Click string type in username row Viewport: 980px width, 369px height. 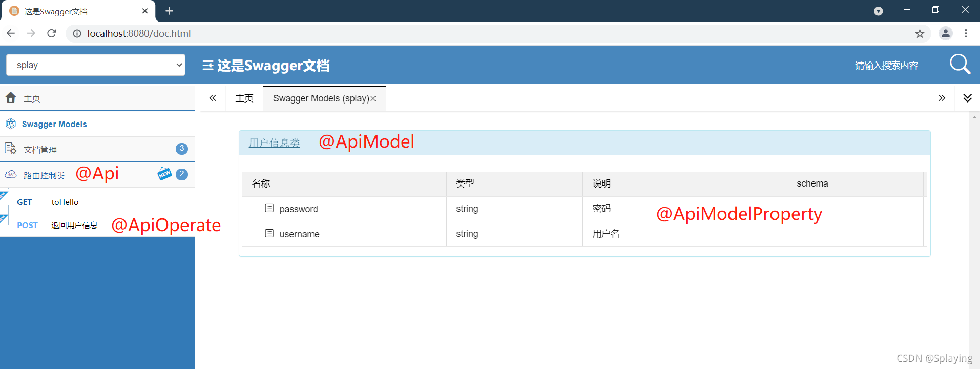click(x=467, y=234)
